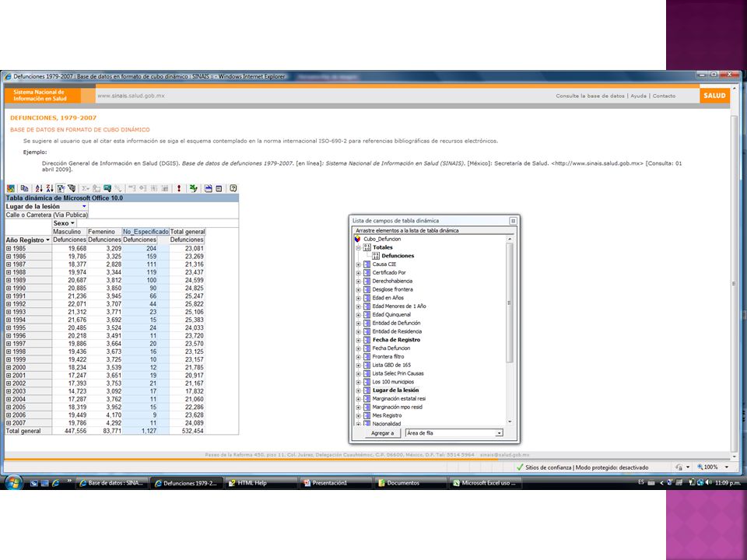This screenshot has height=560, width=747.
Task: Select the Los 100 municipios field
Action: point(393,382)
